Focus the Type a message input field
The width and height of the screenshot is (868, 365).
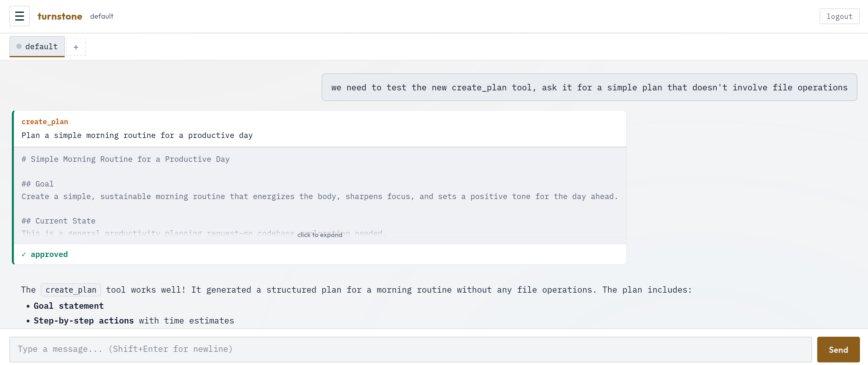pos(410,349)
